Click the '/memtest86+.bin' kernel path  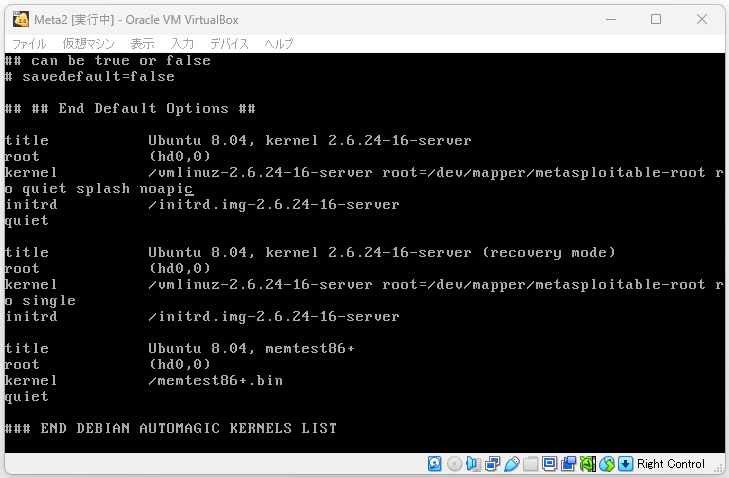point(216,380)
